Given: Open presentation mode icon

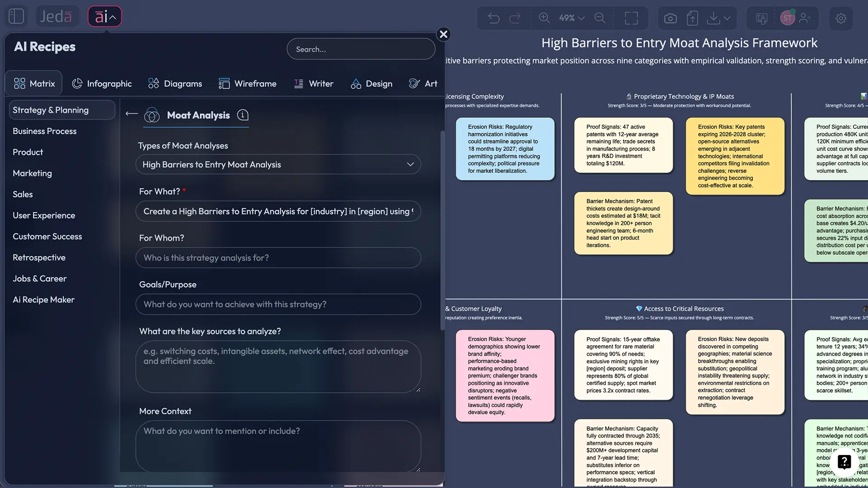Looking at the screenshot, I should [x=762, y=18].
